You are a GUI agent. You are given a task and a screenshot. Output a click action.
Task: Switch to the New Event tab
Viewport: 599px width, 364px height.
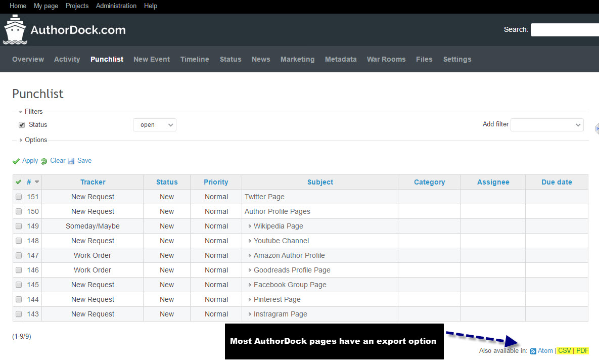click(x=152, y=59)
